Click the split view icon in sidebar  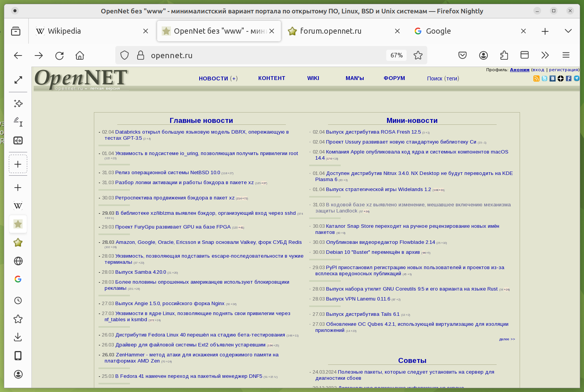[18, 140]
